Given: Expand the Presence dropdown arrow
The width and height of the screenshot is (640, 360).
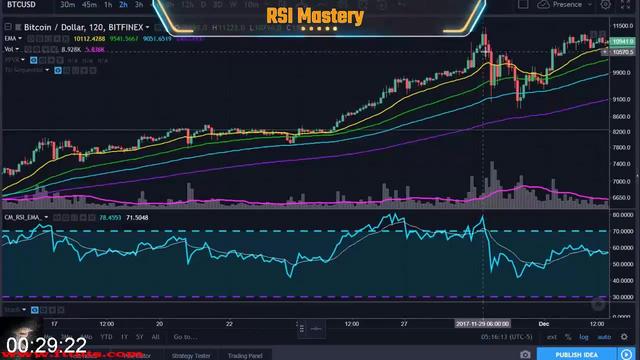Looking at the screenshot, I should pos(589,4).
